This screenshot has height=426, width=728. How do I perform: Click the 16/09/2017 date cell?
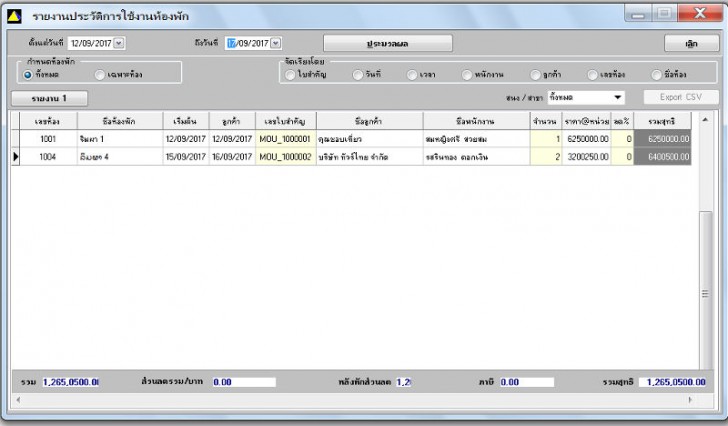pos(232,157)
